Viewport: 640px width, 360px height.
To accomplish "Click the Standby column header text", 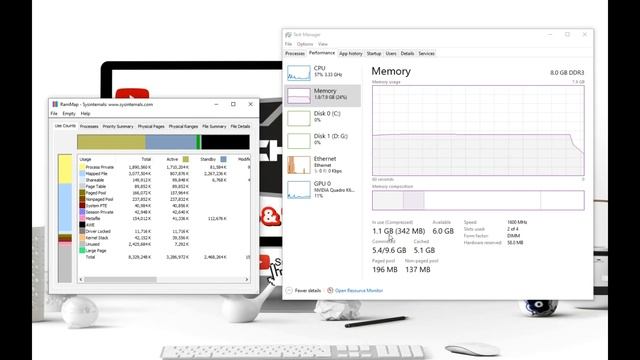I will (x=208, y=159).
